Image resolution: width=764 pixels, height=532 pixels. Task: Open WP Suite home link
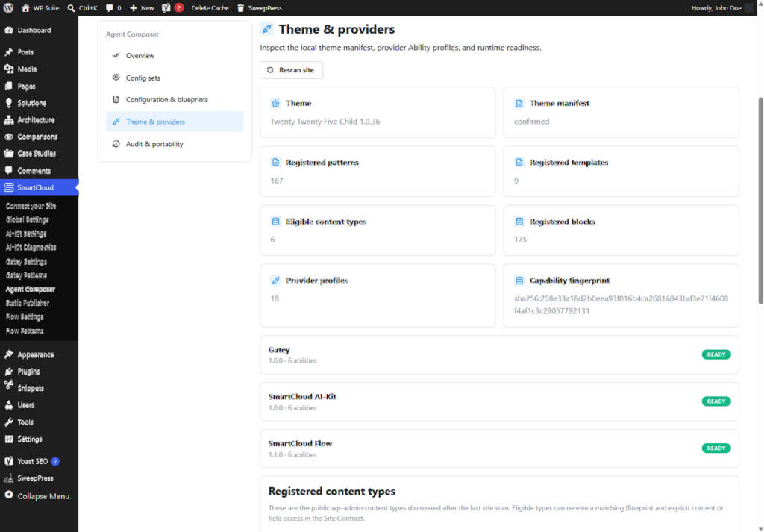coord(40,7)
